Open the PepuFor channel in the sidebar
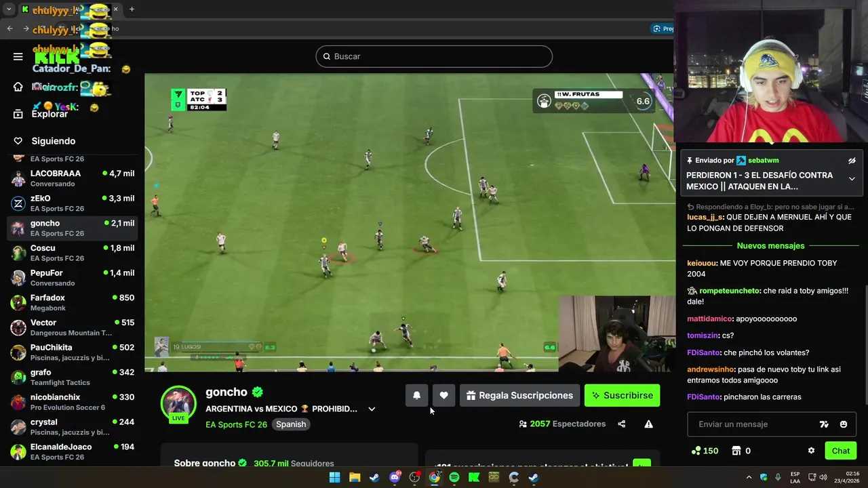Screen dimensions: 868x488 tap(72, 278)
